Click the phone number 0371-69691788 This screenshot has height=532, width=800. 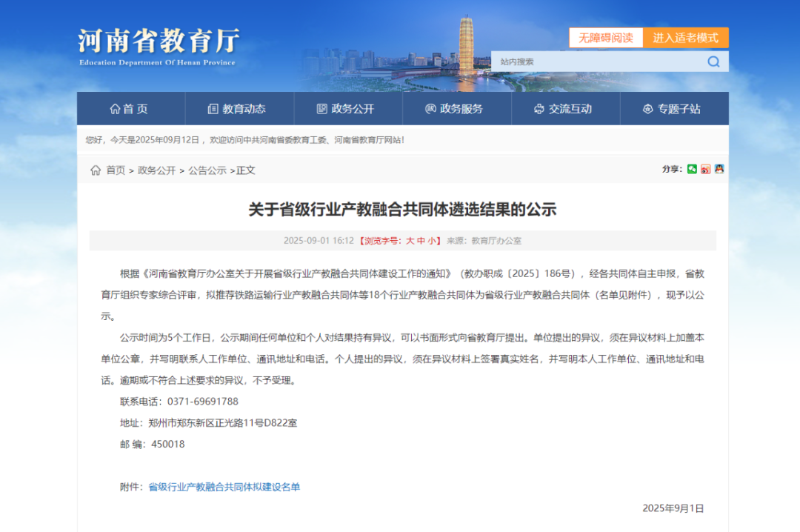(202, 402)
